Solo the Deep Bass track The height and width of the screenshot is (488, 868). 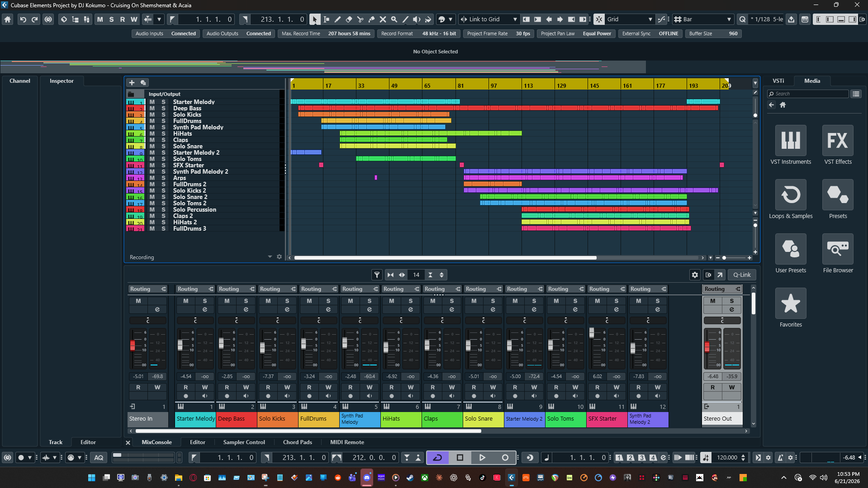pos(163,108)
